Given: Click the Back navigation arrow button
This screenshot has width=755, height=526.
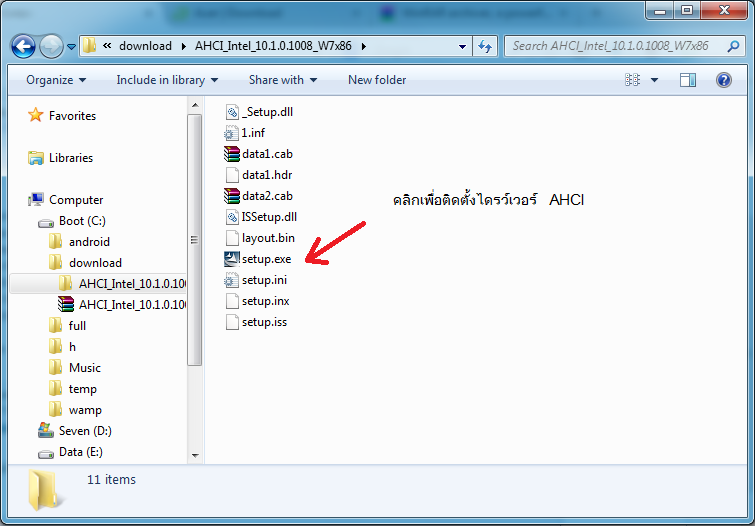Looking at the screenshot, I should (x=24, y=46).
